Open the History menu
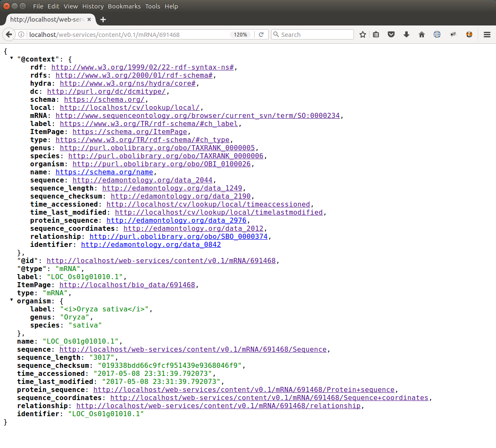 (x=93, y=6)
